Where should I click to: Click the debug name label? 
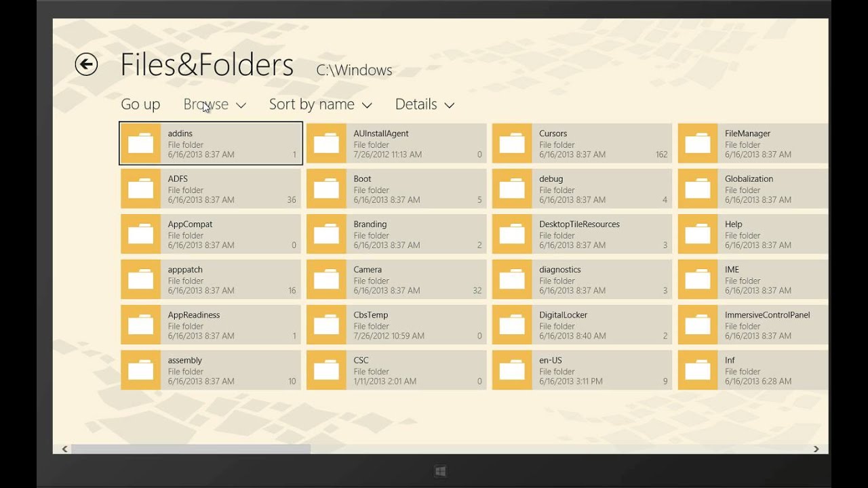point(551,179)
